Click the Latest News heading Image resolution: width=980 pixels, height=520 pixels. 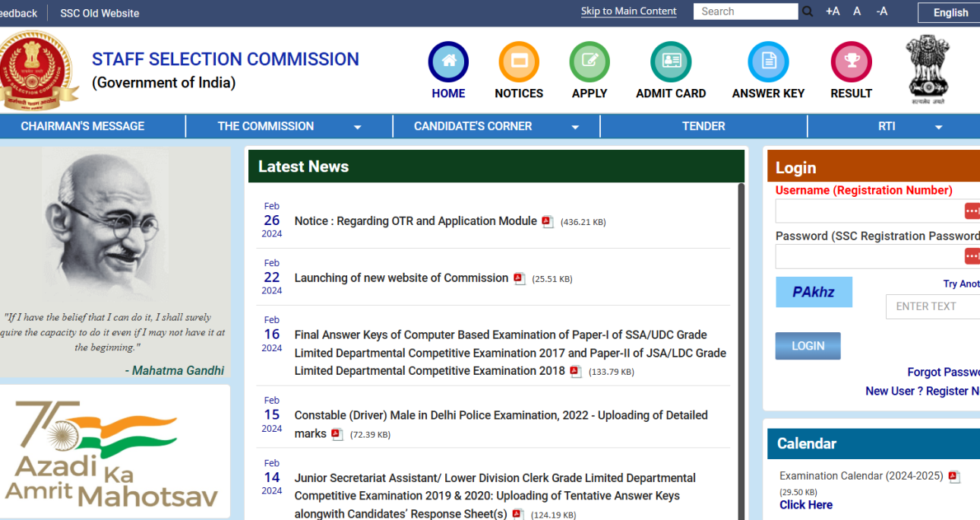pos(304,166)
